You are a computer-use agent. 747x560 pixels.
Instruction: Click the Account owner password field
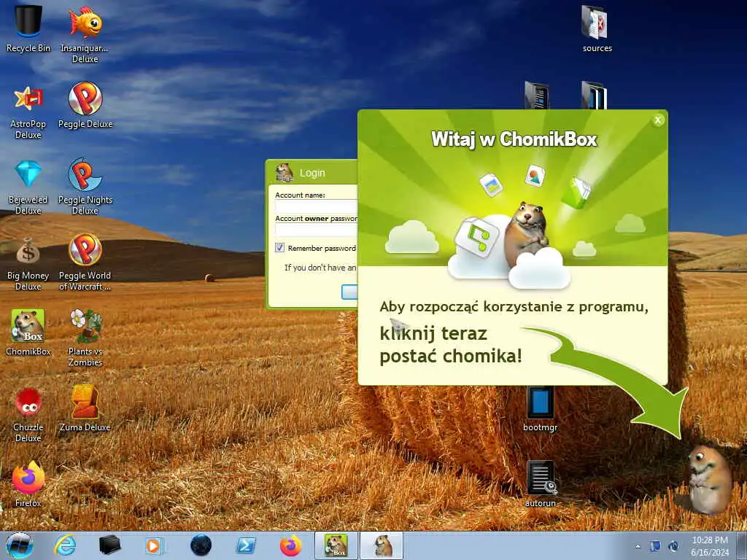pos(317,230)
